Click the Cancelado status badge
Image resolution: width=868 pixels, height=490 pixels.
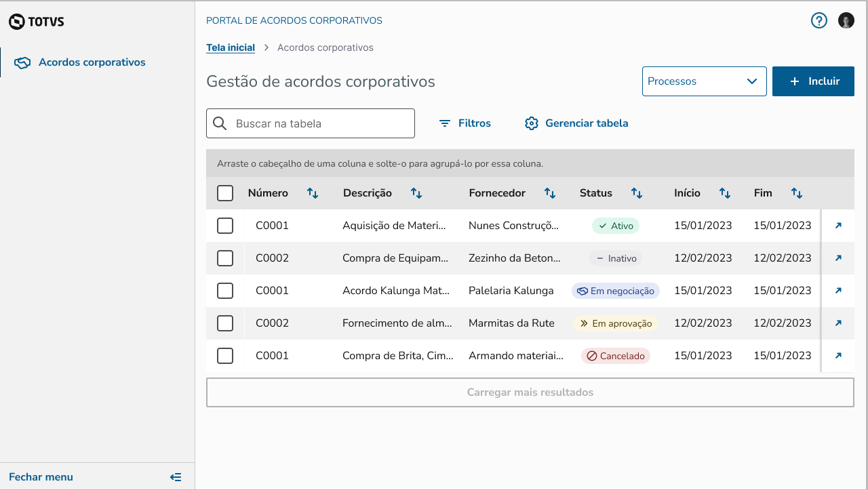(x=616, y=356)
